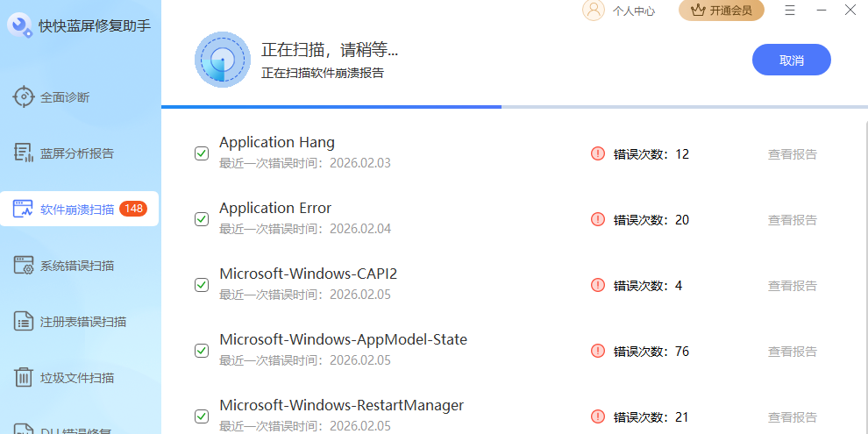Click the 蓝屏分析报告 sidebar icon
Image resolution: width=868 pixels, height=434 pixels.
(x=24, y=153)
